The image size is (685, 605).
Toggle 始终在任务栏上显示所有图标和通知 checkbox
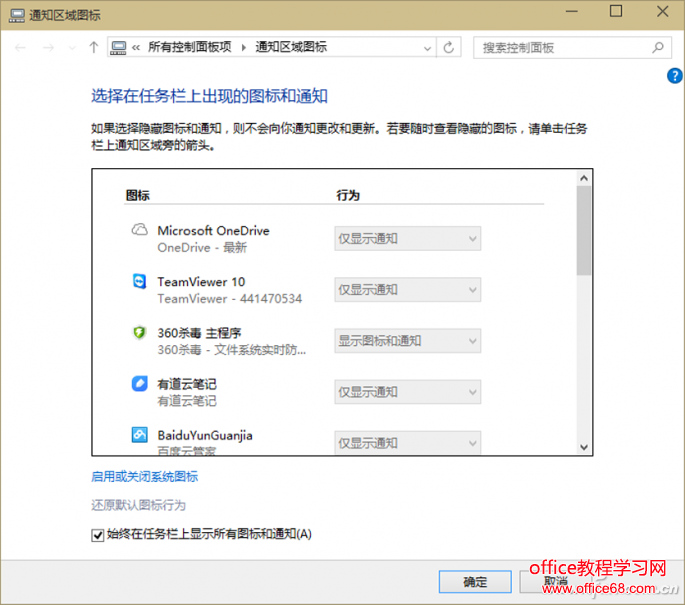[97, 535]
